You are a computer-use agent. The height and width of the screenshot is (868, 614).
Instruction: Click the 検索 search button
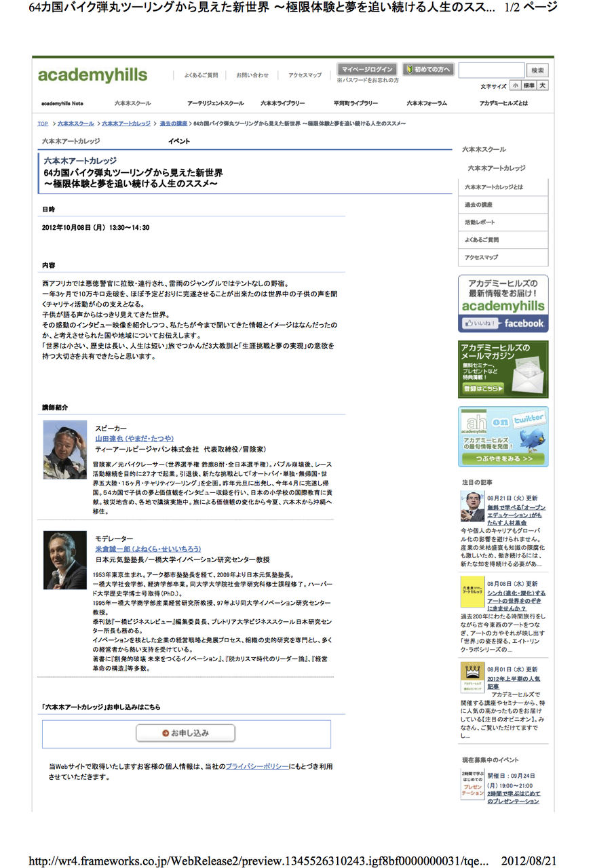click(x=538, y=71)
